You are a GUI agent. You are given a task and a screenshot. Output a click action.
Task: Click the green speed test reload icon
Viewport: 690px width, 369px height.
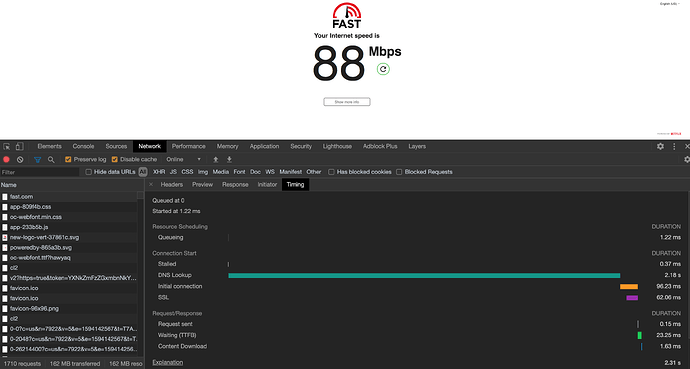pyautogui.click(x=383, y=69)
